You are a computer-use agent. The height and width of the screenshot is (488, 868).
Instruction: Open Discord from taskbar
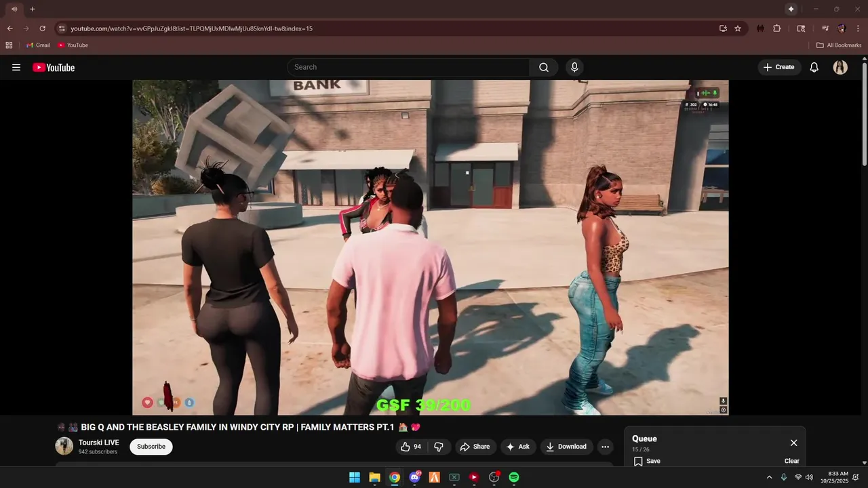414,477
